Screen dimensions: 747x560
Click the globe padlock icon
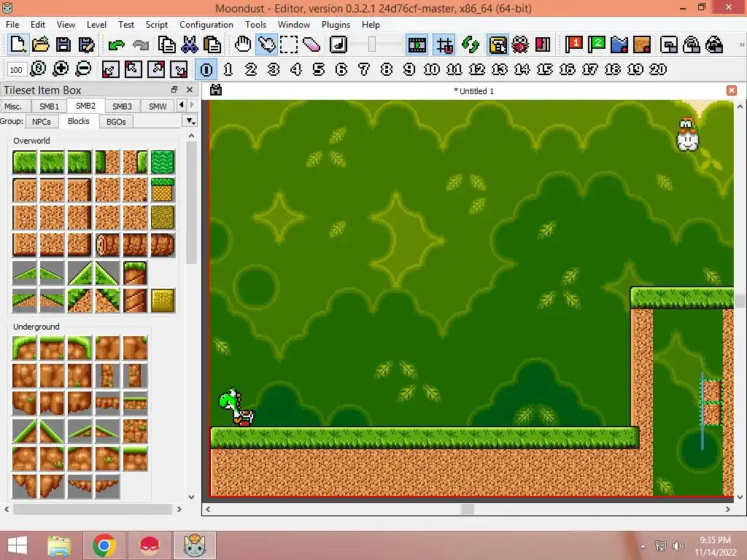pyautogui.click(x=714, y=44)
